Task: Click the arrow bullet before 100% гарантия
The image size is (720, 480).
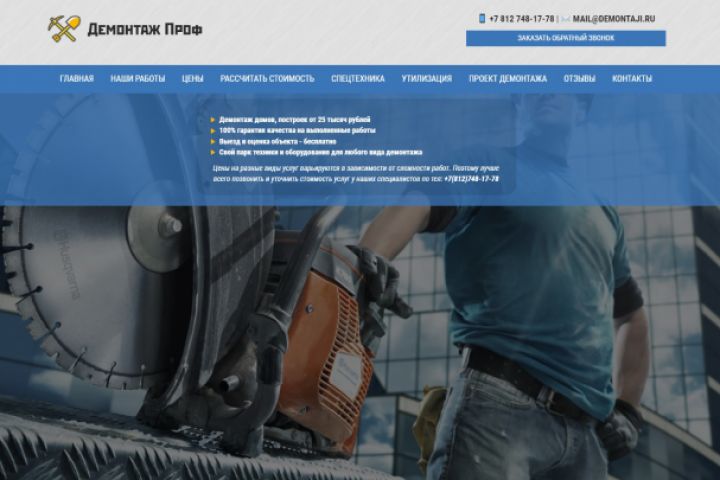Action: [x=213, y=131]
